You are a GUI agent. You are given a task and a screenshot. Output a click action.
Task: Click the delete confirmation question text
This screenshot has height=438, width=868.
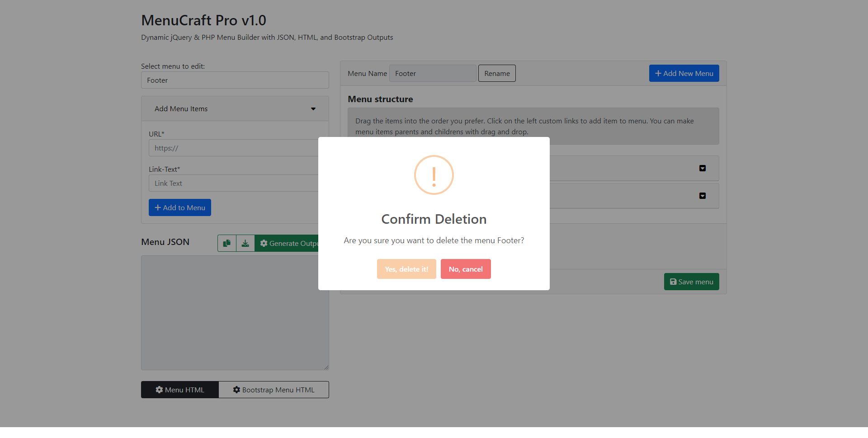click(x=434, y=240)
